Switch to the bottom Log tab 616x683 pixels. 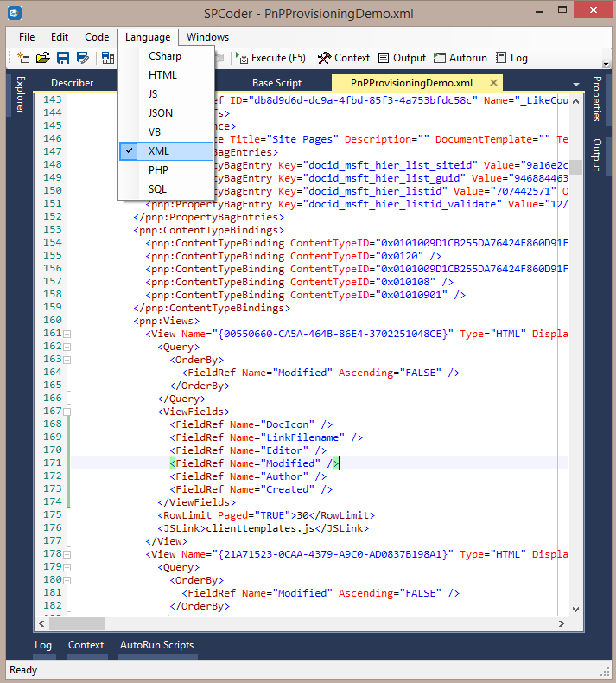[x=43, y=645]
